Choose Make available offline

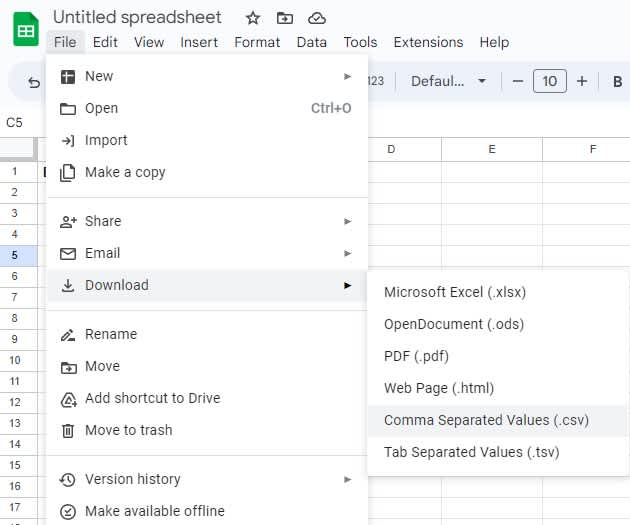tap(207, 511)
